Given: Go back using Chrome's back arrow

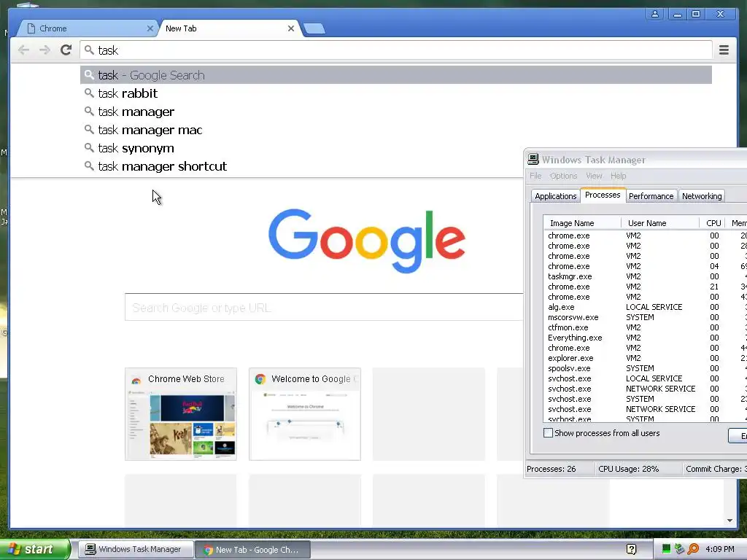Looking at the screenshot, I should pos(23,50).
